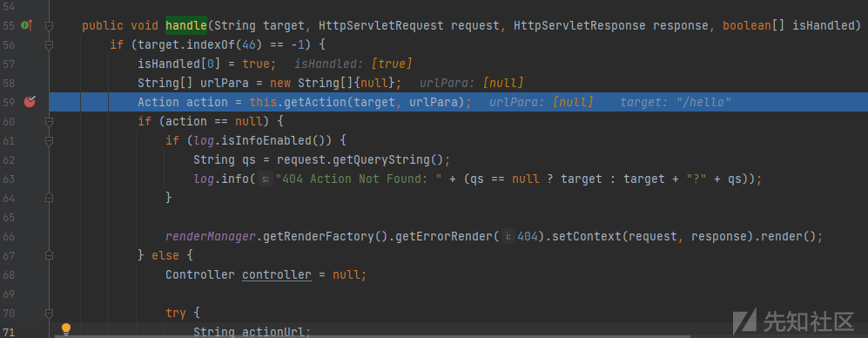The image size is (868, 338).
Task: Click the fold end marker on line 64
Action: tap(50, 198)
